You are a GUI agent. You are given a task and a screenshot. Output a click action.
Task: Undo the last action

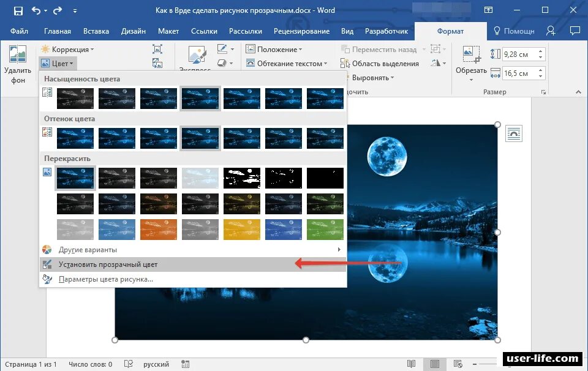(x=36, y=10)
